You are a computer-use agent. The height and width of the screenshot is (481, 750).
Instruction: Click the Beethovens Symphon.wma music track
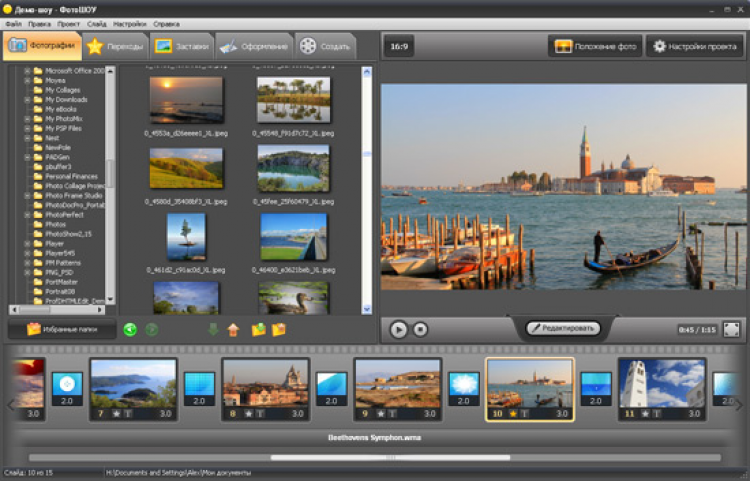tap(375, 437)
